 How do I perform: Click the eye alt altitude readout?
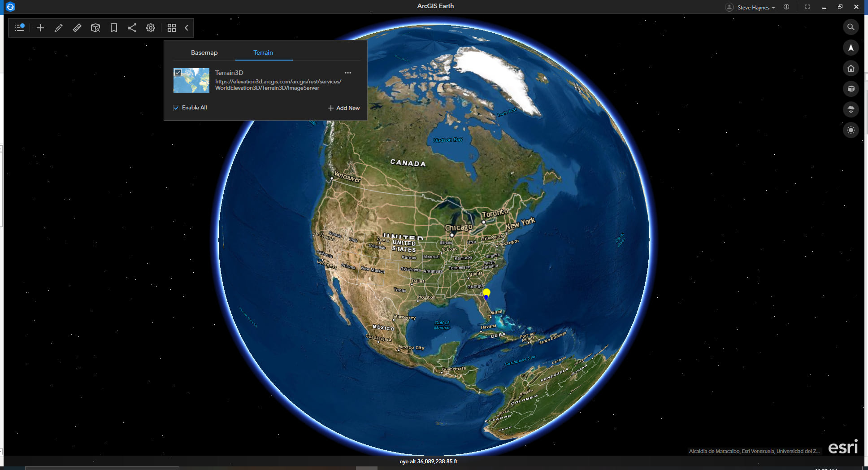[x=429, y=461]
